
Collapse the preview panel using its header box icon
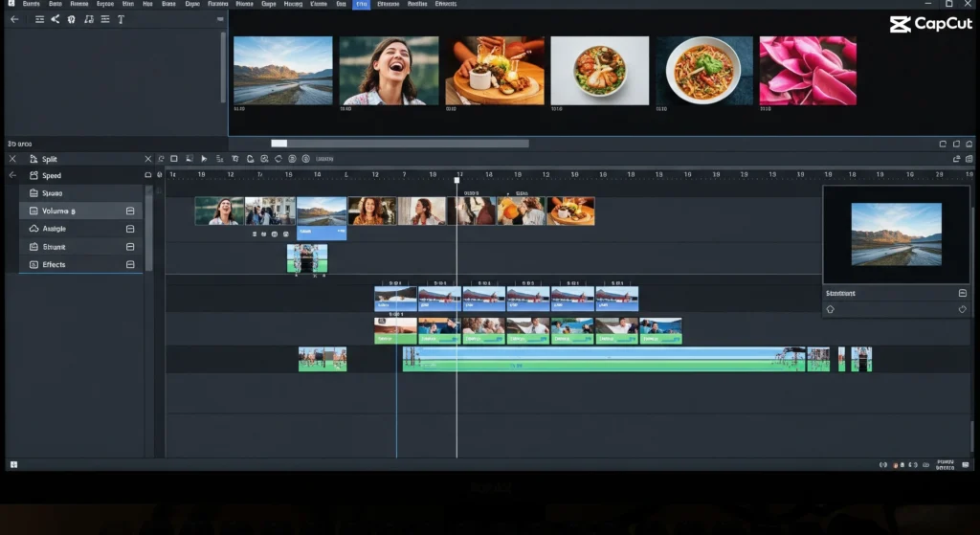(963, 293)
